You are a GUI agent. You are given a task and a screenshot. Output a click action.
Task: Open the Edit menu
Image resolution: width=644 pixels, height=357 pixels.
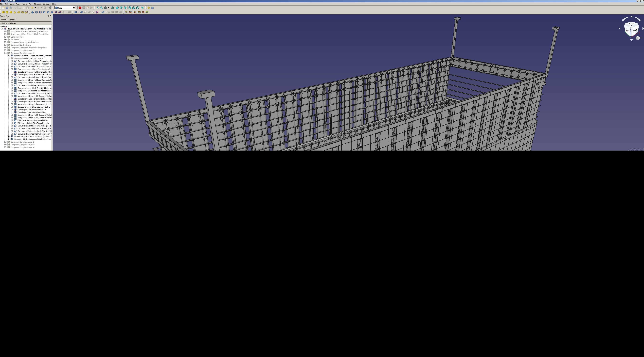[x=6, y=4]
